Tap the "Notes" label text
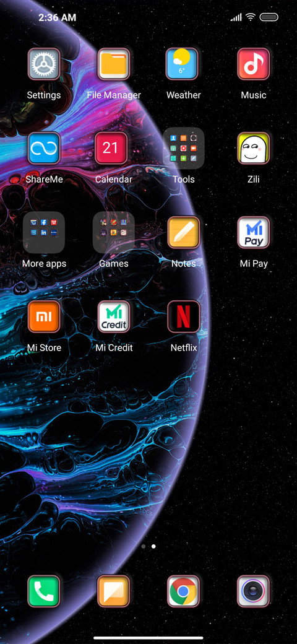The width and height of the screenshot is (297, 644). (x=183, y=264)
